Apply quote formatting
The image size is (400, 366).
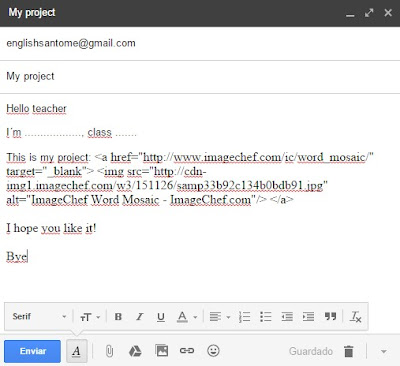pyautogui.click(x=330, y=317)
